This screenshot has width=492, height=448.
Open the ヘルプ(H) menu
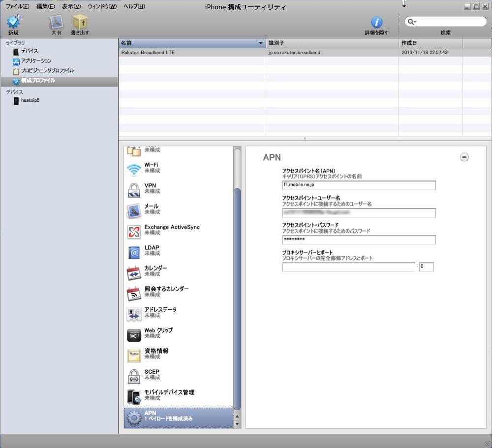click(x=134, y=6)
